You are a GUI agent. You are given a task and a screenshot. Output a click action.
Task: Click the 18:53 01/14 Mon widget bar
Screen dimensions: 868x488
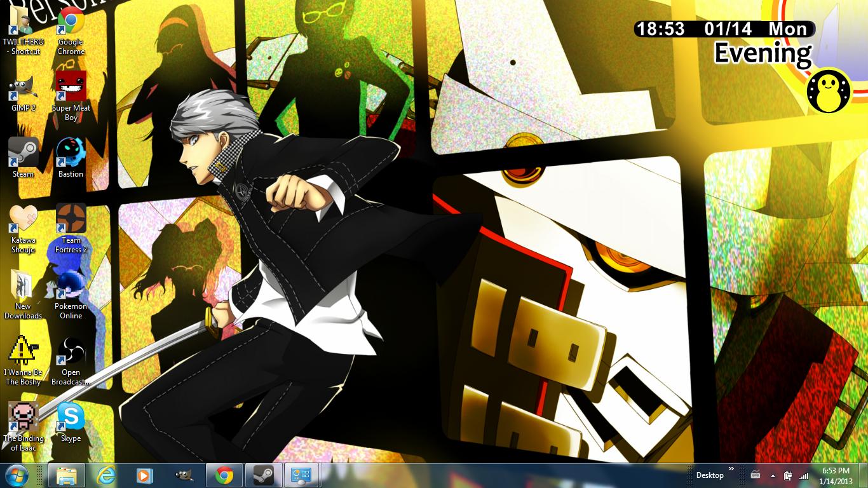pos(724,29)
